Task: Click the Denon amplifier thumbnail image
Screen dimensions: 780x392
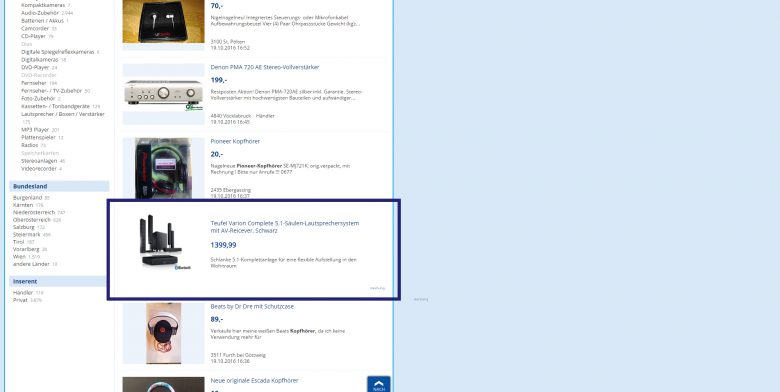Action: pos(164,94)
